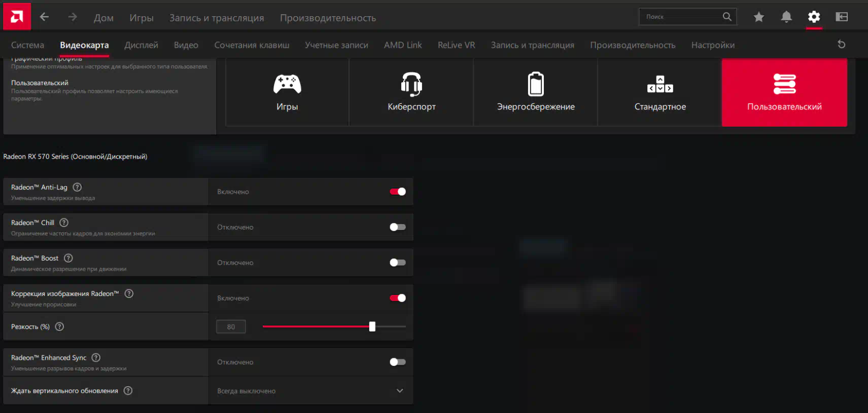The height and width of the screenshot is (413, 868).
Task: Go forward with the right arrow
Action: (x=73, y=17)
